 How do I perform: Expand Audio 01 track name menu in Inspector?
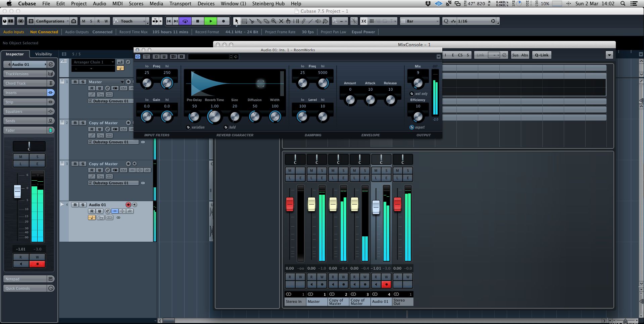pyautogui.click(x=45, y=64)
